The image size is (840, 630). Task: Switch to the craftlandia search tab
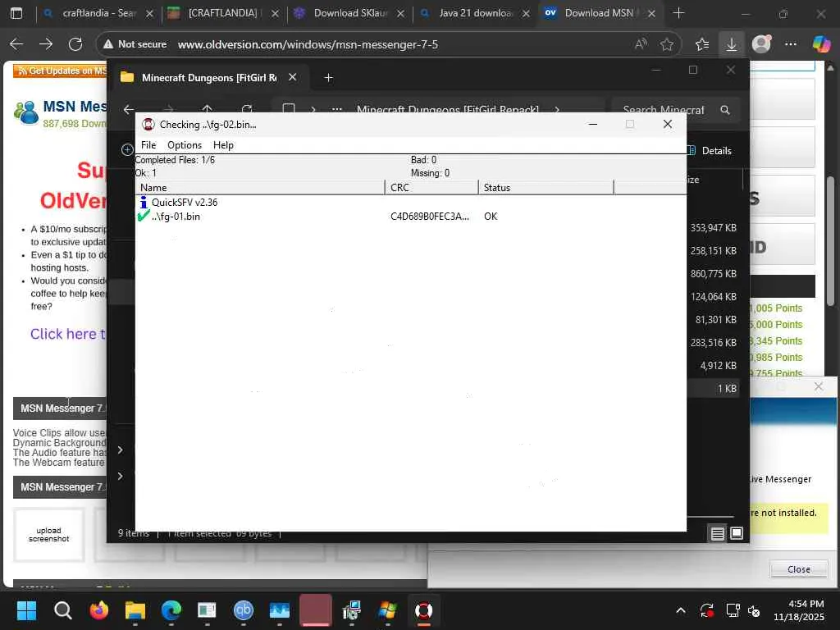tap(99, 13)
